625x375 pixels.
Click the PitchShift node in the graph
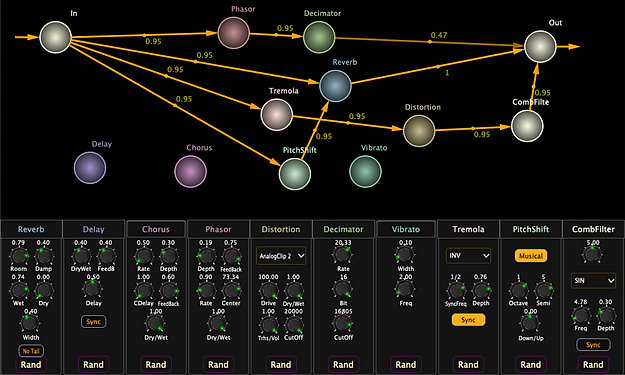(295, 174)
